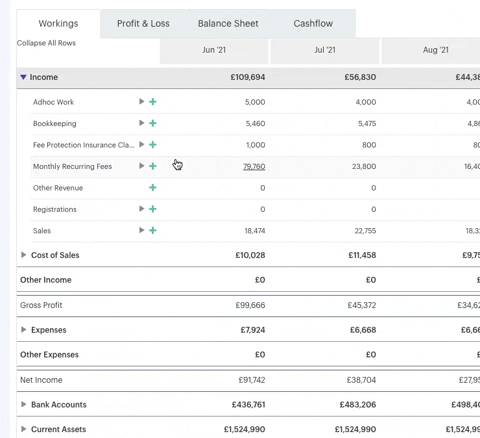Expand the Current Assets row
Screen dimensions: 480x438
[23, 429]
